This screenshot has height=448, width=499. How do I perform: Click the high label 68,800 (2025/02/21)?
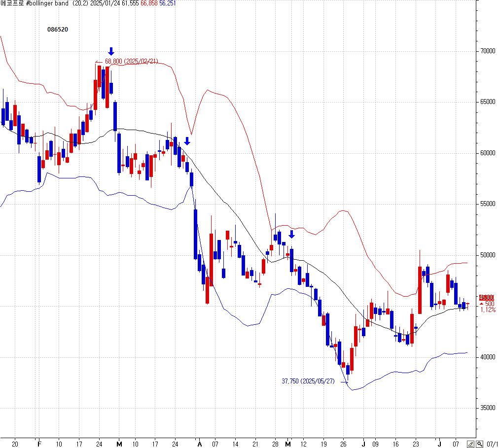[x=132, y=61]
